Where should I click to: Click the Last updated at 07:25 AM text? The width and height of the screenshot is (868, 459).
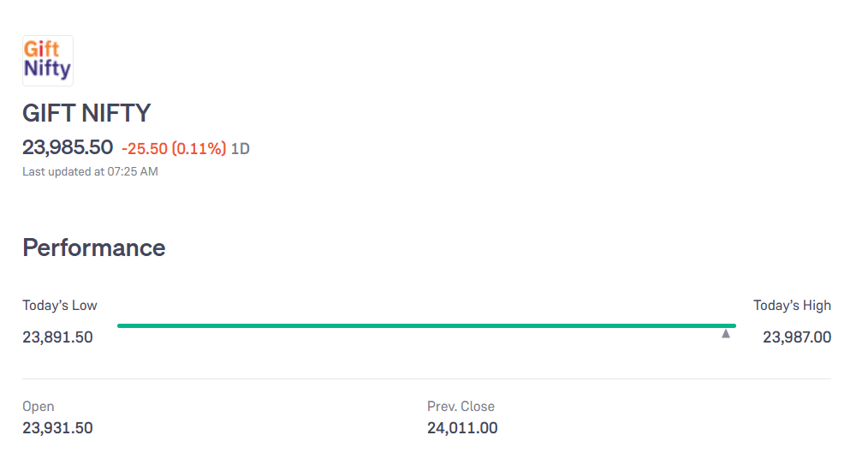(x=90, y=171)
